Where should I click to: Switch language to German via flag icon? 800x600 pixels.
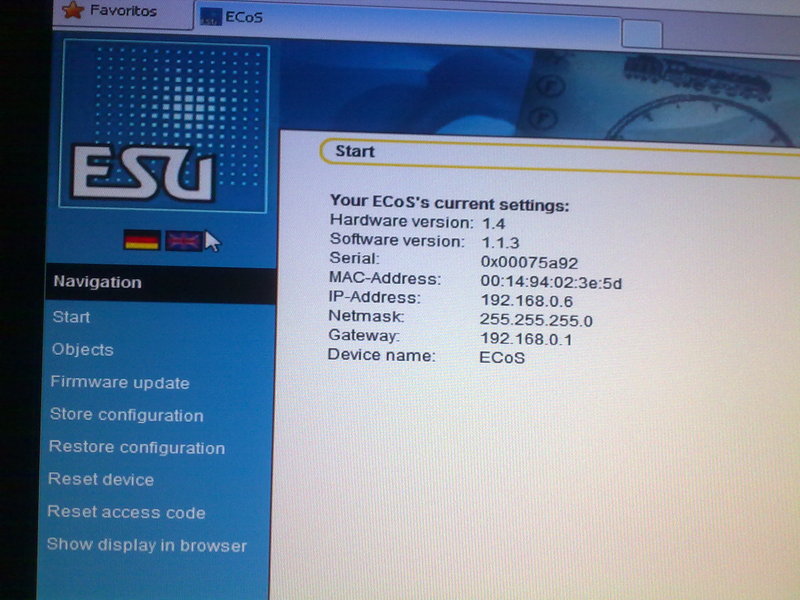142,240
